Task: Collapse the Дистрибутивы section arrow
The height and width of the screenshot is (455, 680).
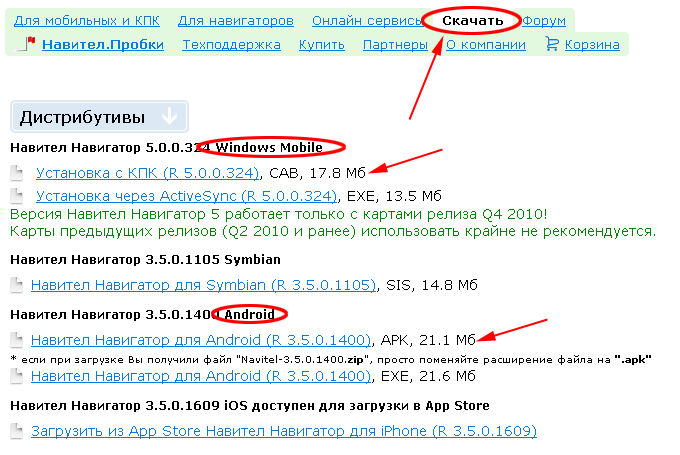Action: click(x=169, y=117)
